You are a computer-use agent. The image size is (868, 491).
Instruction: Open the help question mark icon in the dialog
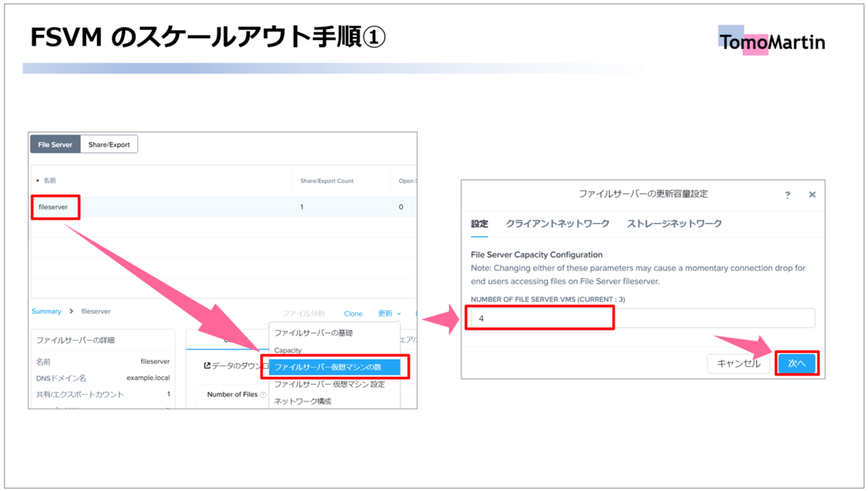coord(788,195)
